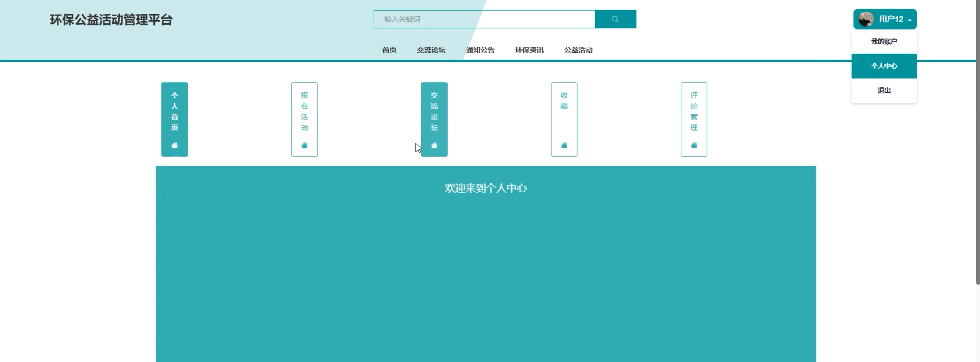This screenshot has height=362, width=980.
Task: Go to 交流论坛 in top navigation
Action: (431, 50)
